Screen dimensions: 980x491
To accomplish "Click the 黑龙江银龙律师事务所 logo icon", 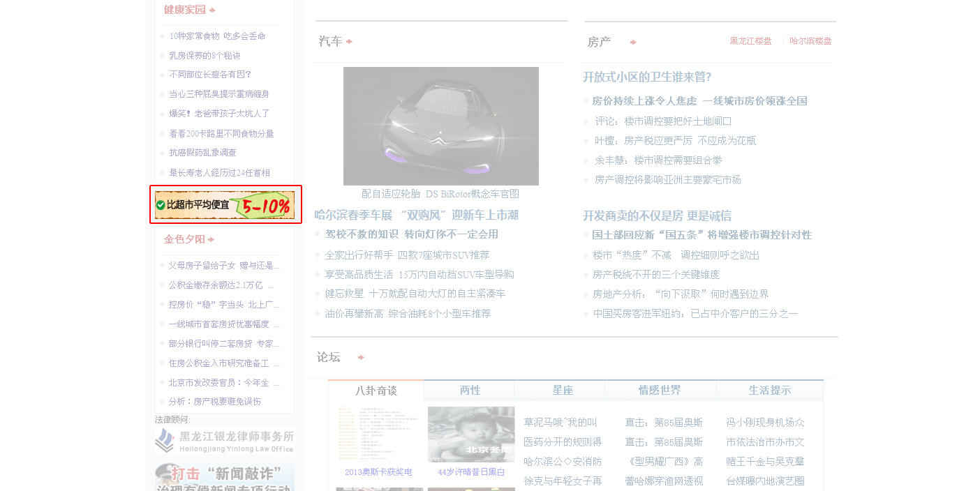I will (165, 440).
